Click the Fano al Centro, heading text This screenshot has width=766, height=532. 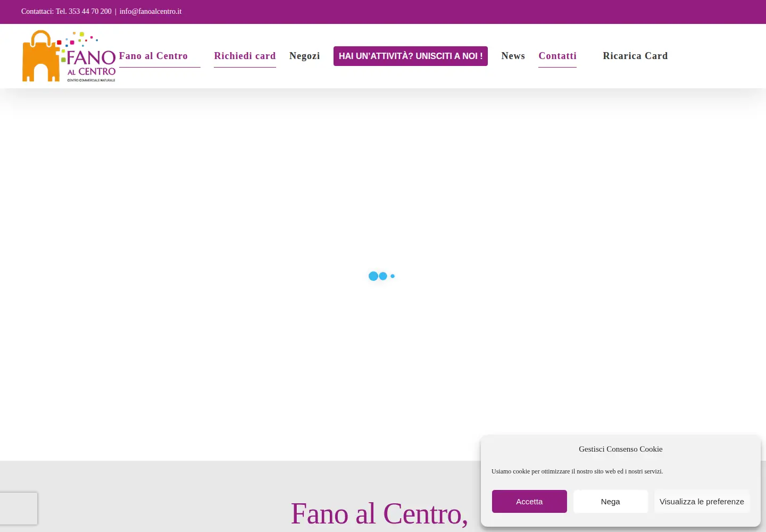(379, 513)
